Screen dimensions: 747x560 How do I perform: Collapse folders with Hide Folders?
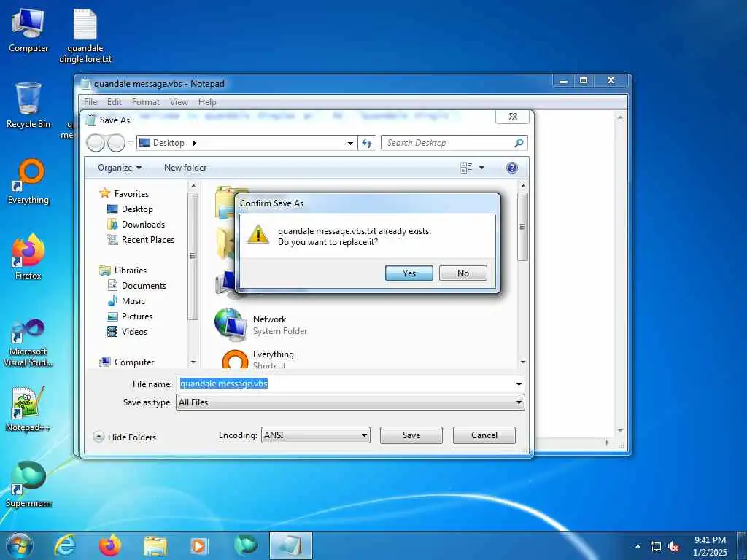(x=125, y=437)
